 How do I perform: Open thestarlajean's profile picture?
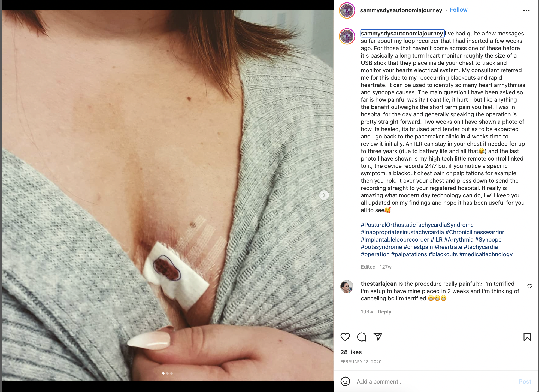click(347, 287)
